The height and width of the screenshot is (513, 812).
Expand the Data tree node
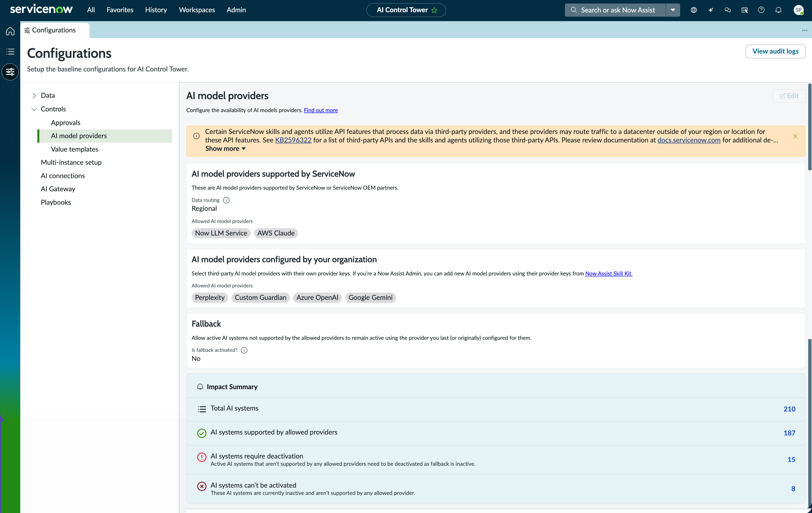coord(34,96)
